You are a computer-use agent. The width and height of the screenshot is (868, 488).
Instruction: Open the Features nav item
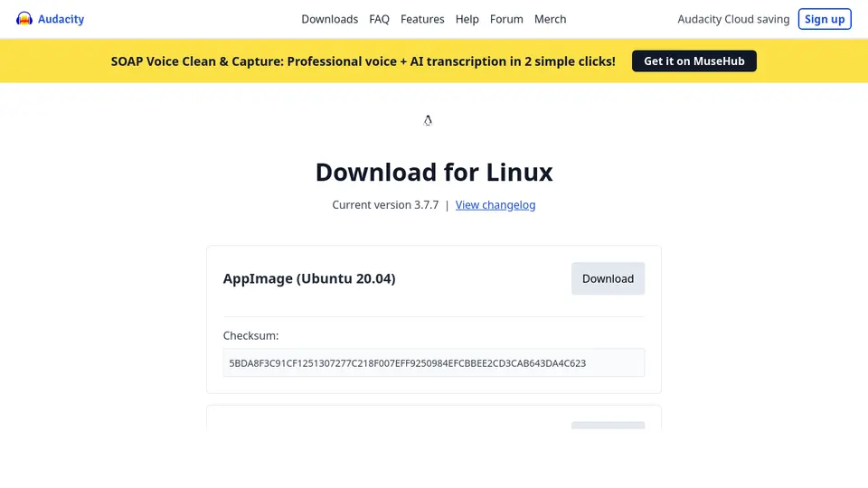pos(422,19)
